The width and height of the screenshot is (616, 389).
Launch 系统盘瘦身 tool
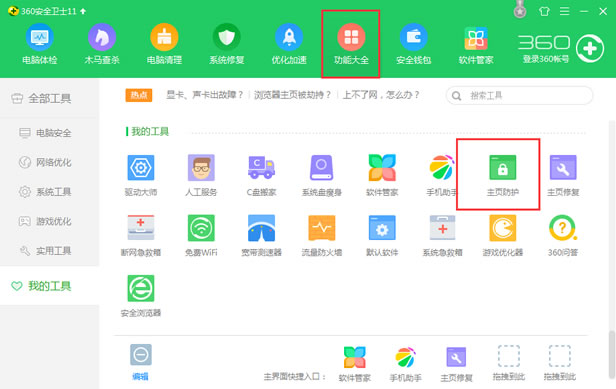click(322, 175)
